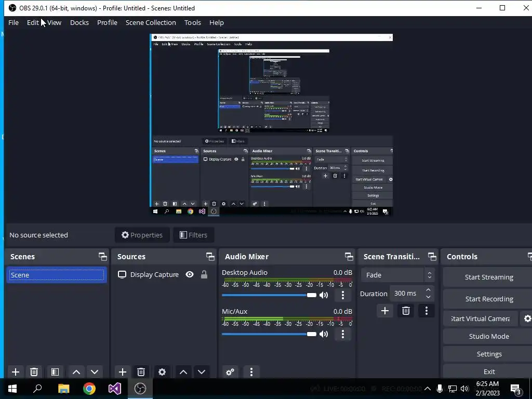
Task: Toggle Display Capture visibility eye
Action: pyautogui.click(x=190, y=274)
